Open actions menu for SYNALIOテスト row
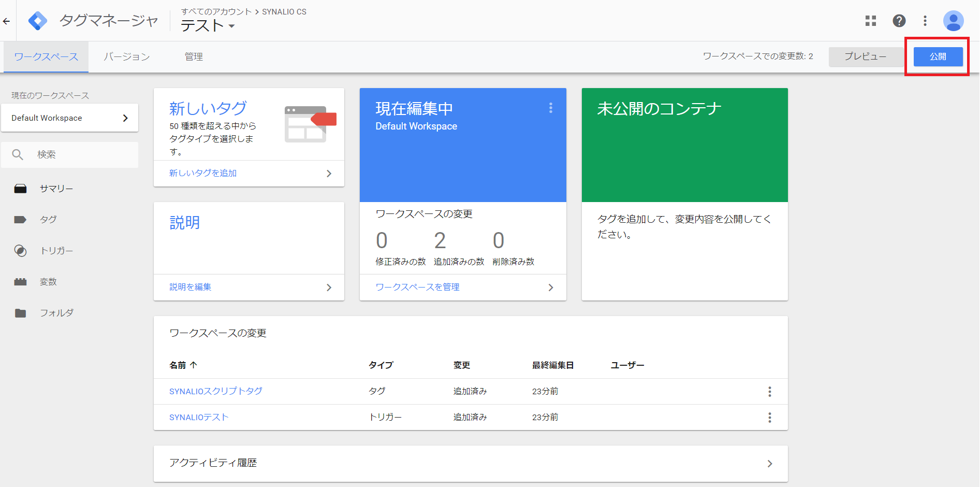 point(770,418)
